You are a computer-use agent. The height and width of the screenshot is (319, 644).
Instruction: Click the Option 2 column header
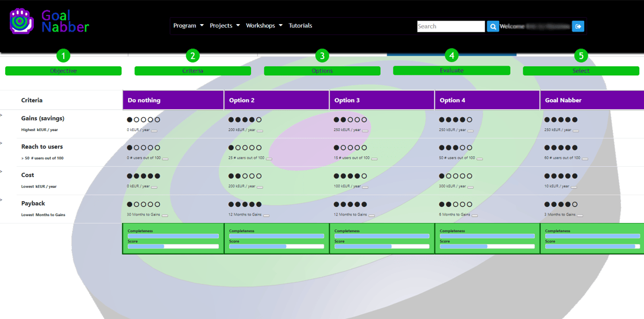pyautogui.click(x=277, y=100)
